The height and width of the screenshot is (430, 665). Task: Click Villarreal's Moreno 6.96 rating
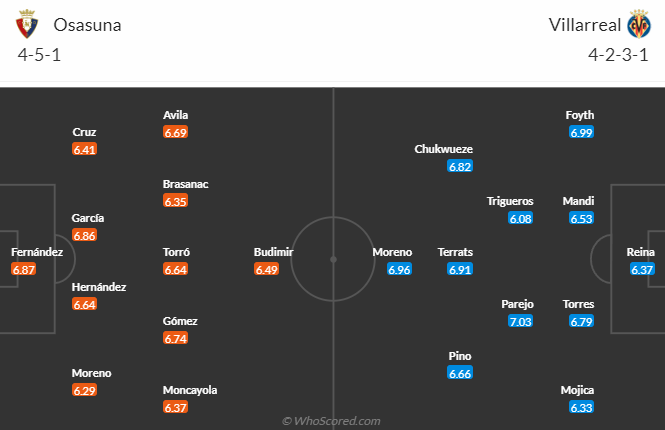[x=400, y=269]
